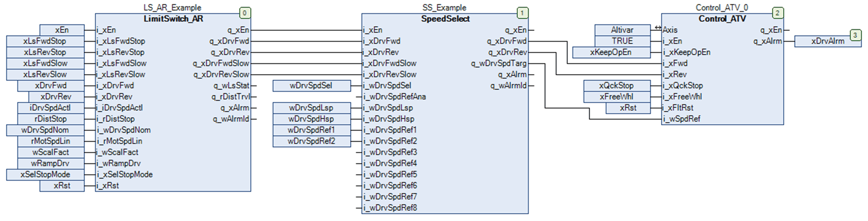Click the q_wLsStat output pin
Image resolution: width=868 pixels, height=221 pixels.
[231, 86]
